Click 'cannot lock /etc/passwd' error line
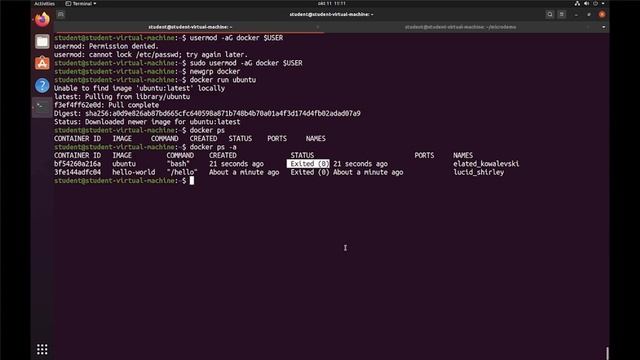 pos(151,55)
